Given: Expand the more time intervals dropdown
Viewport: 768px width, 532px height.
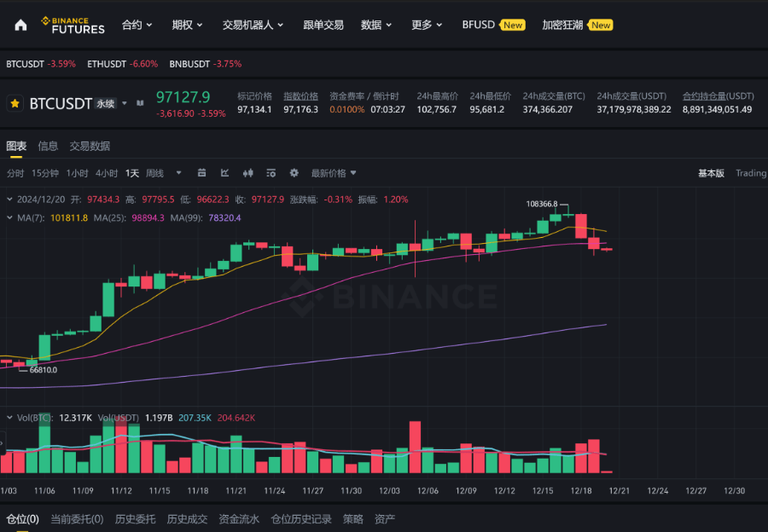Looking at the screenshot, I should (x=179, y=173).
